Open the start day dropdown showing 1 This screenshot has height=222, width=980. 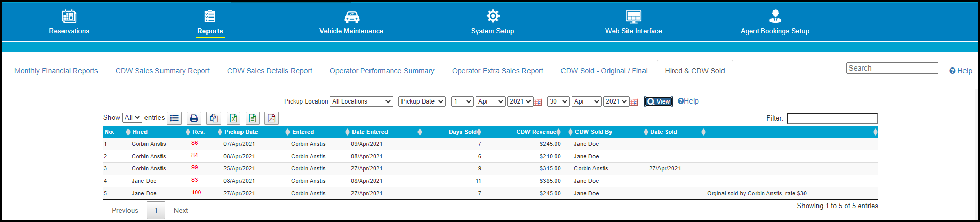pos(462,101)
